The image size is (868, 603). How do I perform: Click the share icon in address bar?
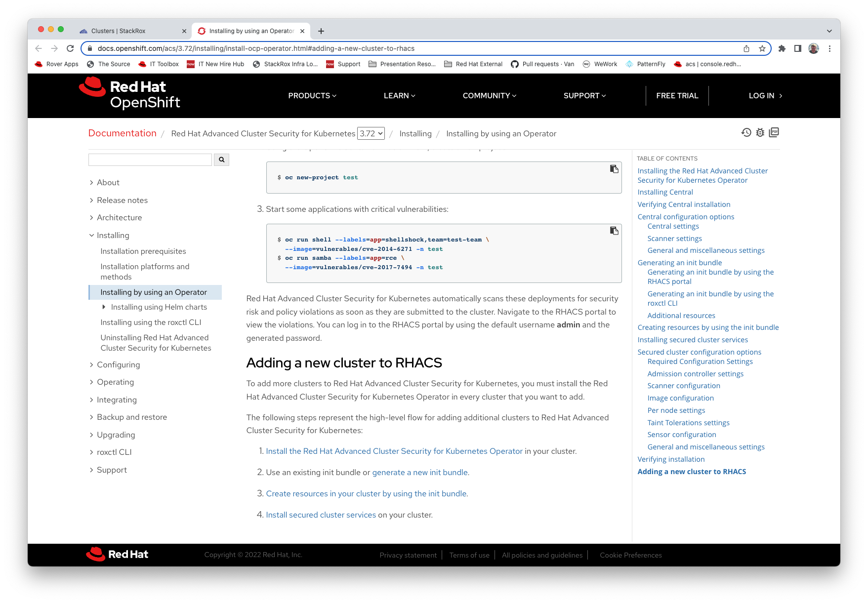tap(746, 48)
